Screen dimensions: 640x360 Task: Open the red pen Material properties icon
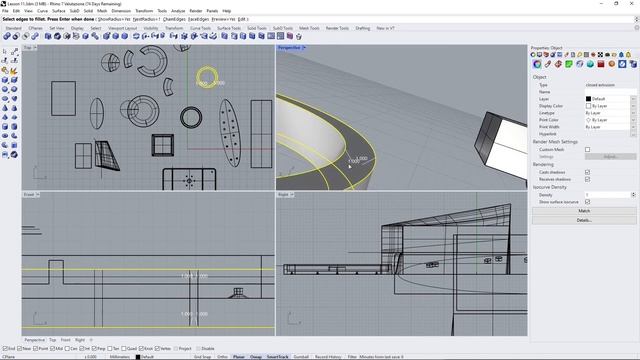(x=548, y=64)
